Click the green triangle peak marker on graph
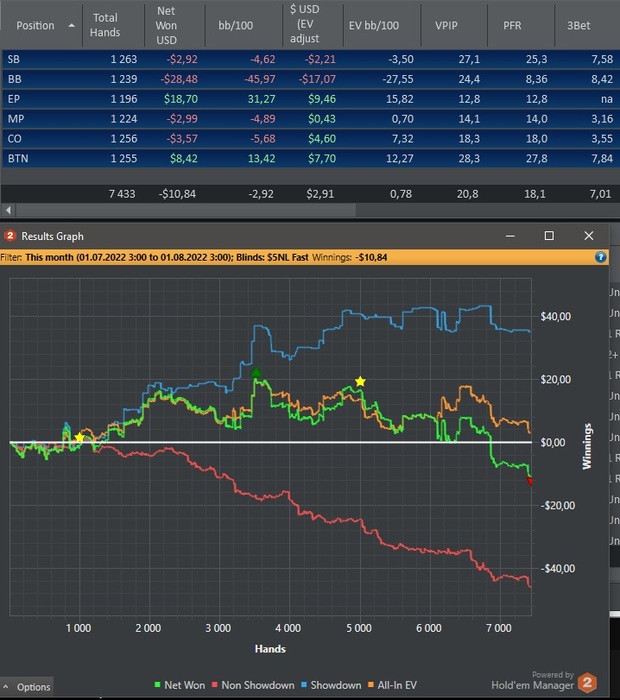This screenshot has height=700, width=620. coord(256,373)
